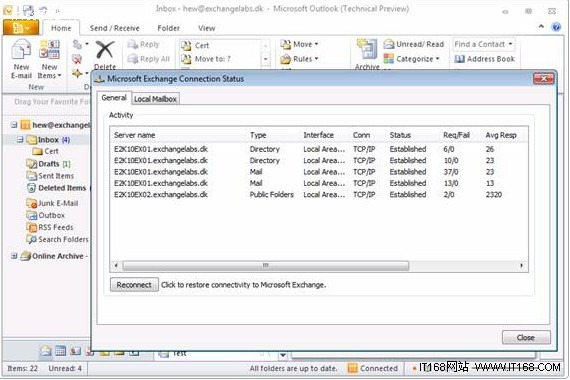Screen dimensions: 570x380
Task: Select the Cert subfolder
Action: [x=45, y=151]
